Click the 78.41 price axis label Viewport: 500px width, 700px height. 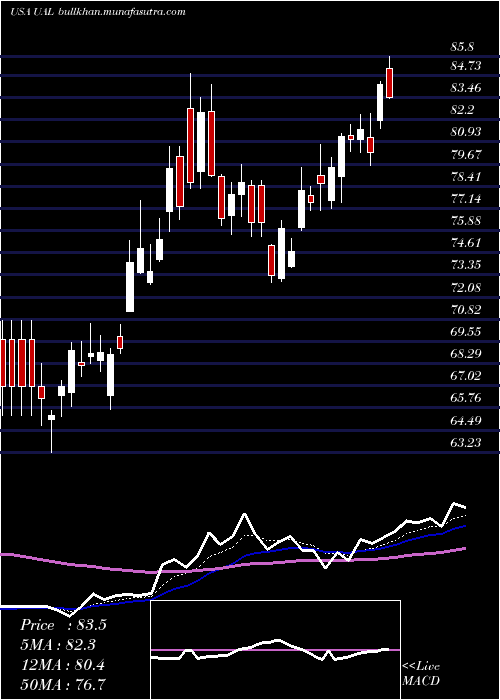[466, 177]
